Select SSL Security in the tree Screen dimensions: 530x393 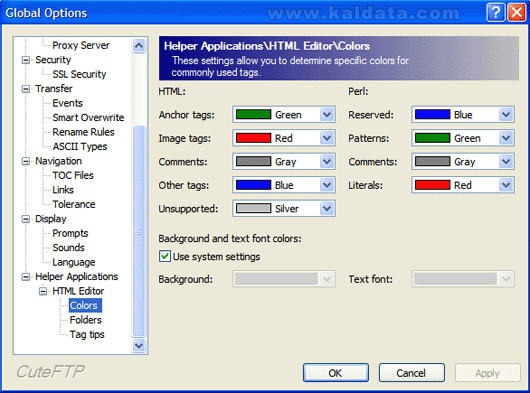click(79, 74)
